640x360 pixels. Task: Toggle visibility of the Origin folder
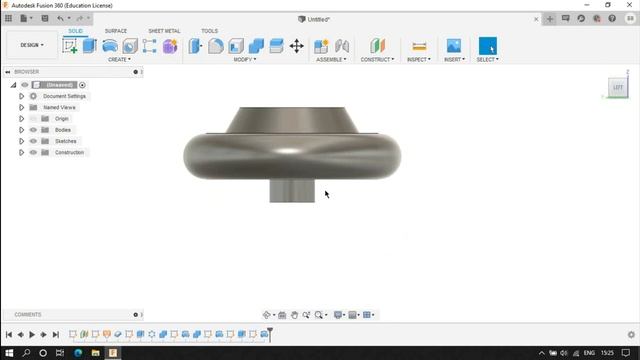pyautogui.click(x=33, y=119)
